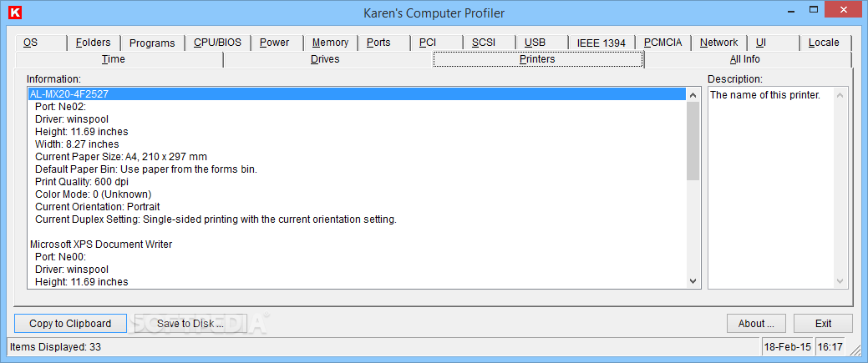The image size is (868, 363).
Task: Click 'The name of this printer' description
Action: 764,95
